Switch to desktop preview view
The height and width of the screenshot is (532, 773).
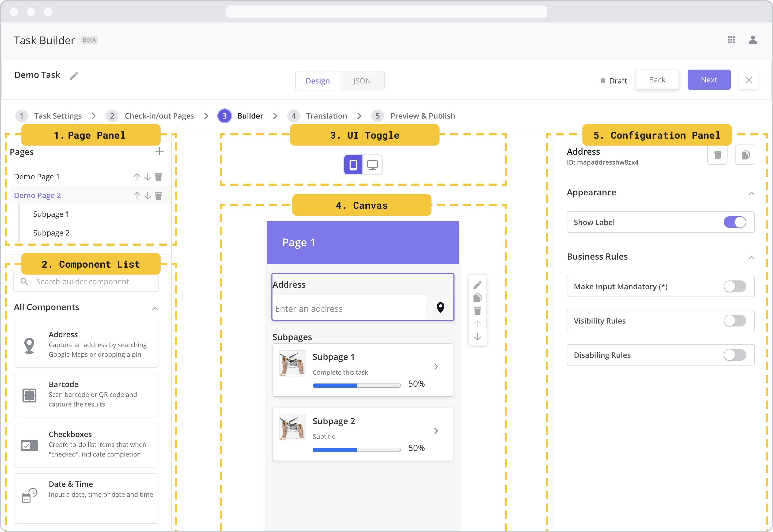click(372, 165)
